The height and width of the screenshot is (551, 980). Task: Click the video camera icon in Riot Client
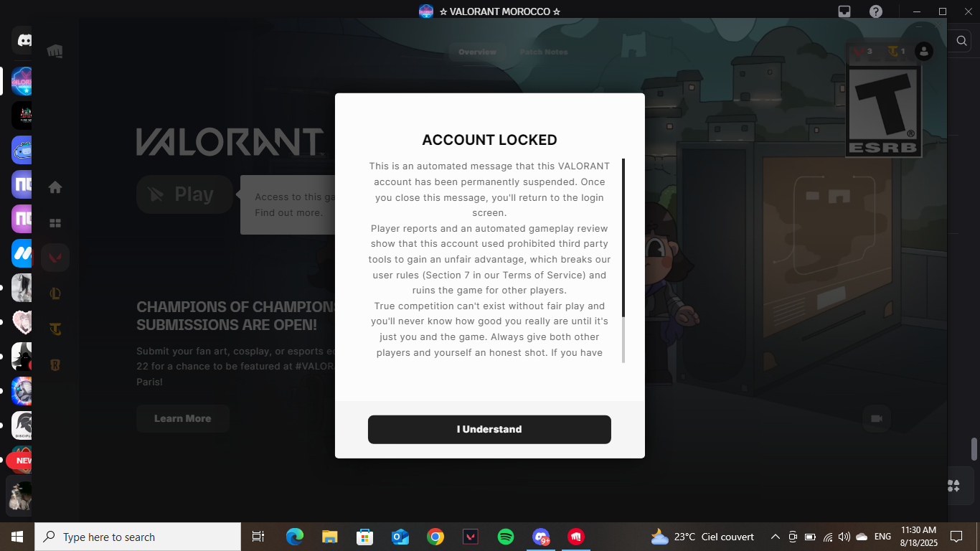click(876, 418)
